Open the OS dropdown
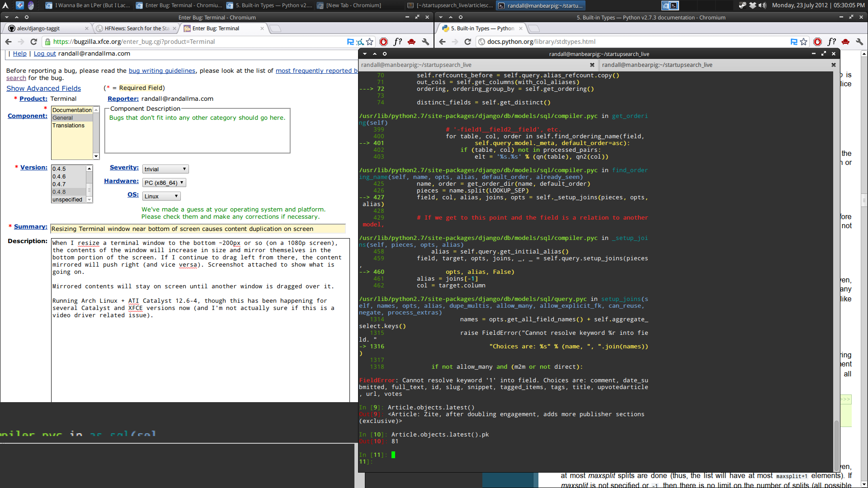Viewport: 868px width, 488px height. click(x=161, y=197)
